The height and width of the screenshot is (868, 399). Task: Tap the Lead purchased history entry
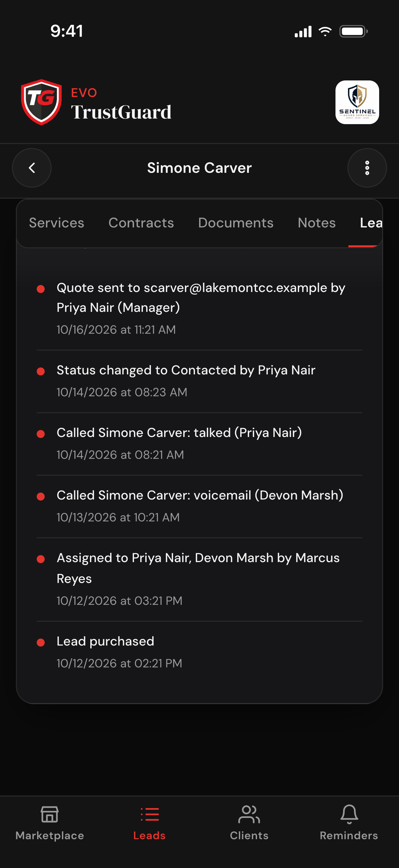coord(199,652)
